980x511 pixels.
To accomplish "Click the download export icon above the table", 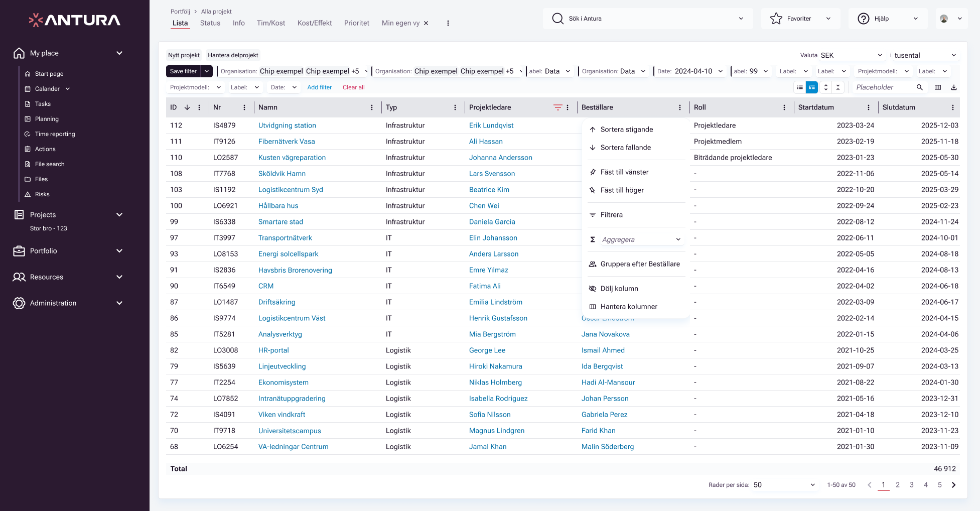I will (x=954, y=87).
